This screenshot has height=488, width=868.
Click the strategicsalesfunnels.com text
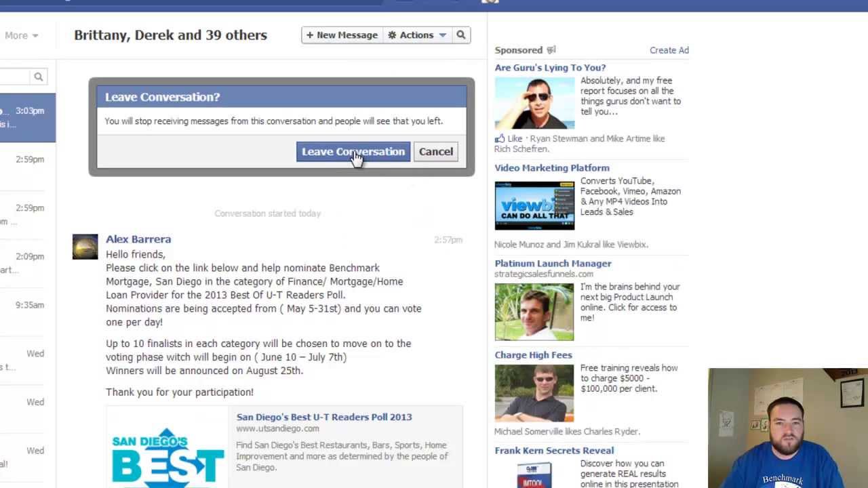544,274
